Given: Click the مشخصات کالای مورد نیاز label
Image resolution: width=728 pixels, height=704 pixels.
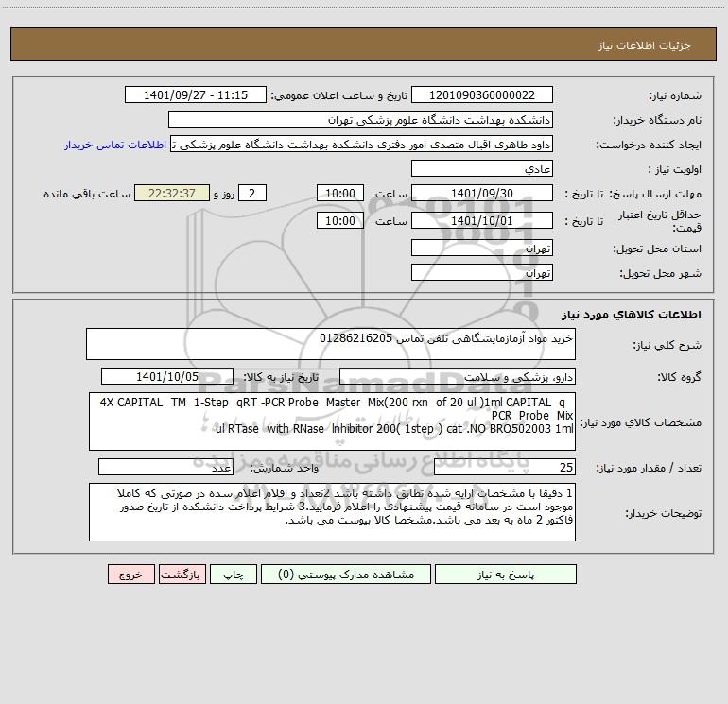Looking at the screenshot, I should (641, 422).
